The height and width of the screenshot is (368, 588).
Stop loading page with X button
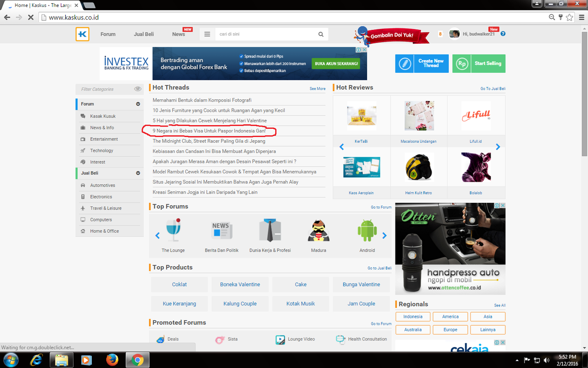(x=30, y=17)
